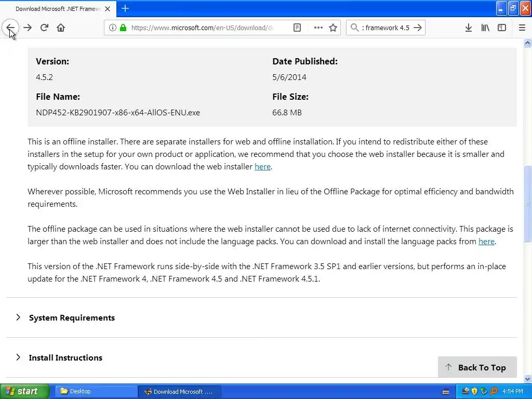Click the network computer tray icon
This screenshot has height=399, width=532.
pos(465,392)
